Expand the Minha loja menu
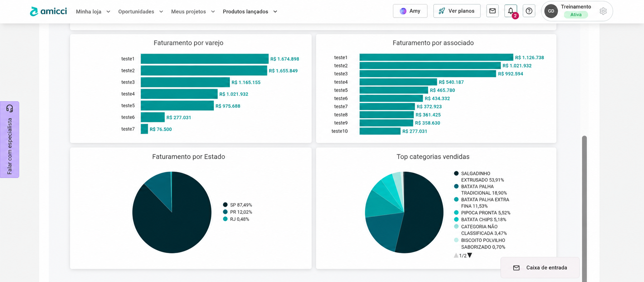The height and width of the screenshot is (282, 644). pyautogui.click(x=93, y=12)
